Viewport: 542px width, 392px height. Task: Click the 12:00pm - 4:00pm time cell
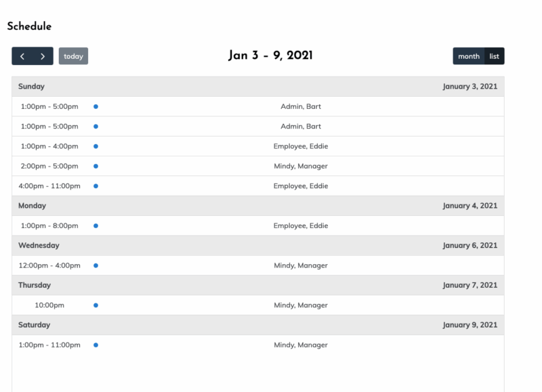[x=49, y=265]
